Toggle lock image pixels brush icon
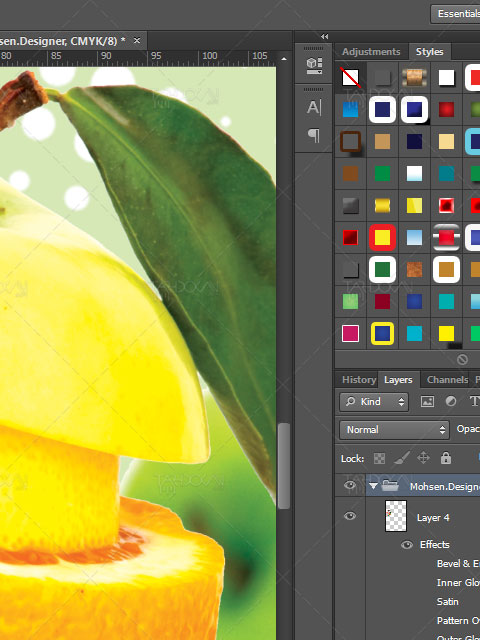 [402, 458]
